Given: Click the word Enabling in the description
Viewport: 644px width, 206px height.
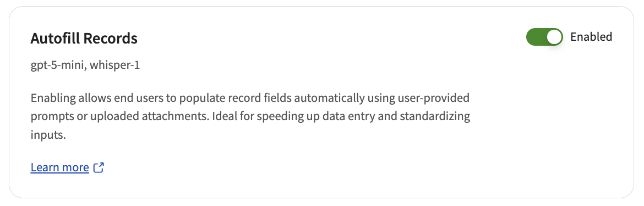Looking at the screenshot, I should pyautogui.click(x=53, y=98).
